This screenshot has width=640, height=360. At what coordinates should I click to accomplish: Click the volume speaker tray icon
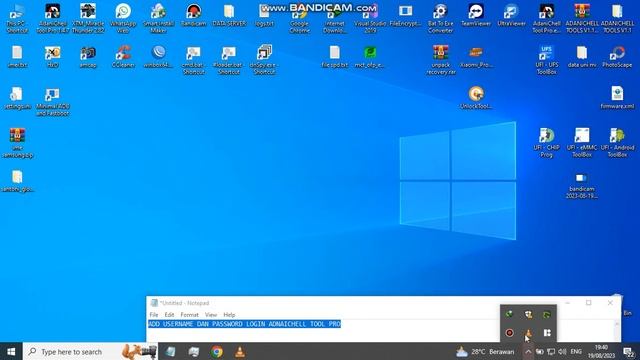(562, 351)
